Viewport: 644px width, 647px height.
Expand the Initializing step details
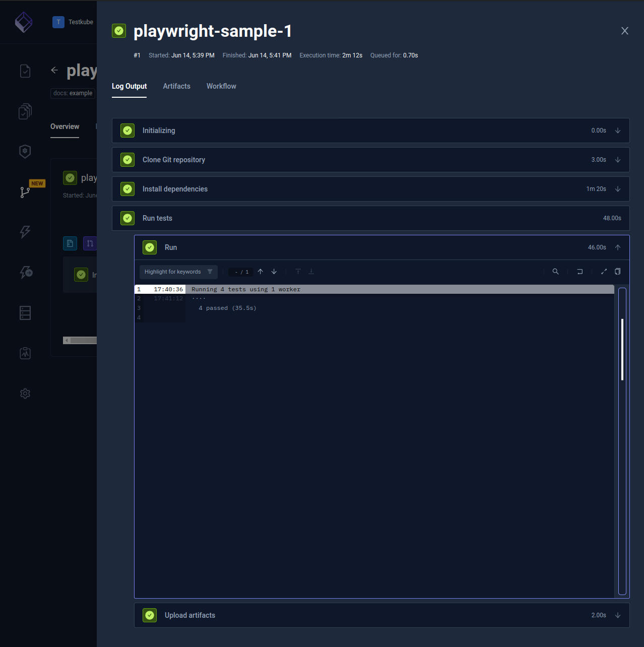coord(618,131)
